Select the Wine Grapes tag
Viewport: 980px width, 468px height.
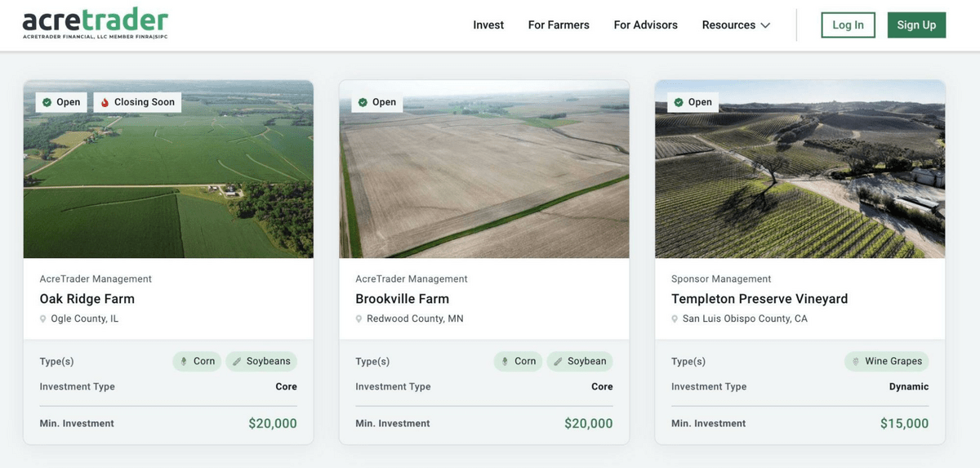click(886, 361)
